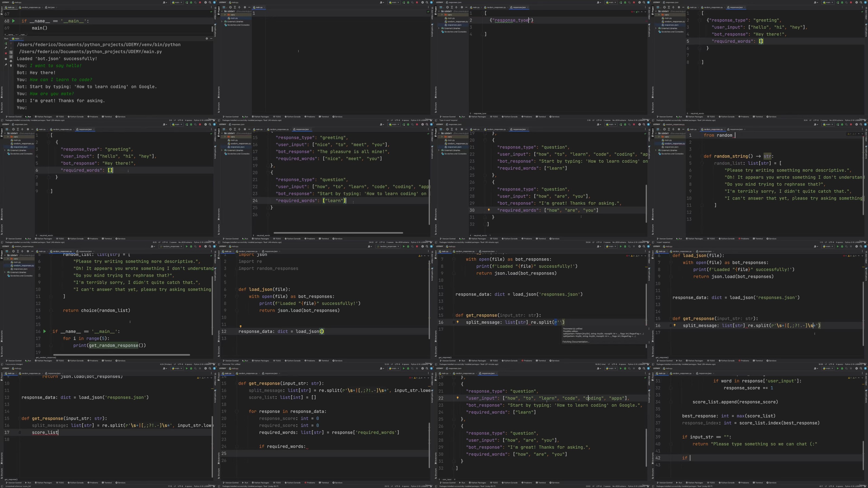Rerun main from the Run console's side toolbar
The image size is (868, 488).
coord(6,43)
